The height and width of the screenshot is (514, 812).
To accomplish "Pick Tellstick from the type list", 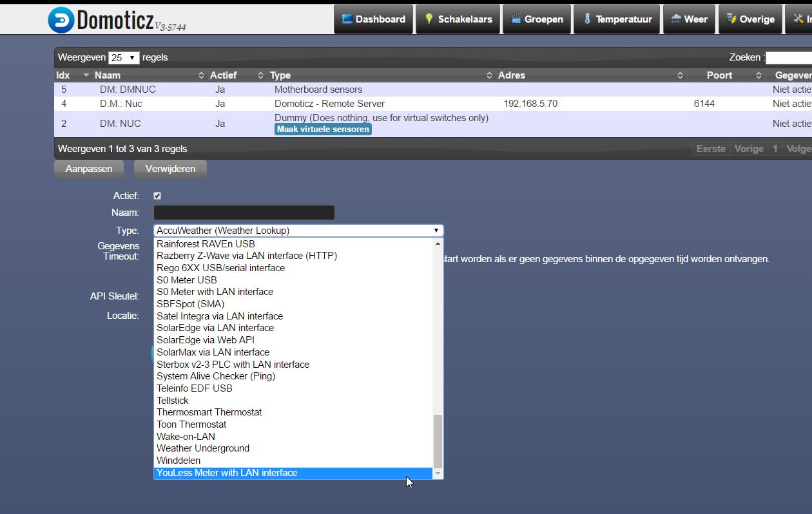I will [x=293, y=401].
